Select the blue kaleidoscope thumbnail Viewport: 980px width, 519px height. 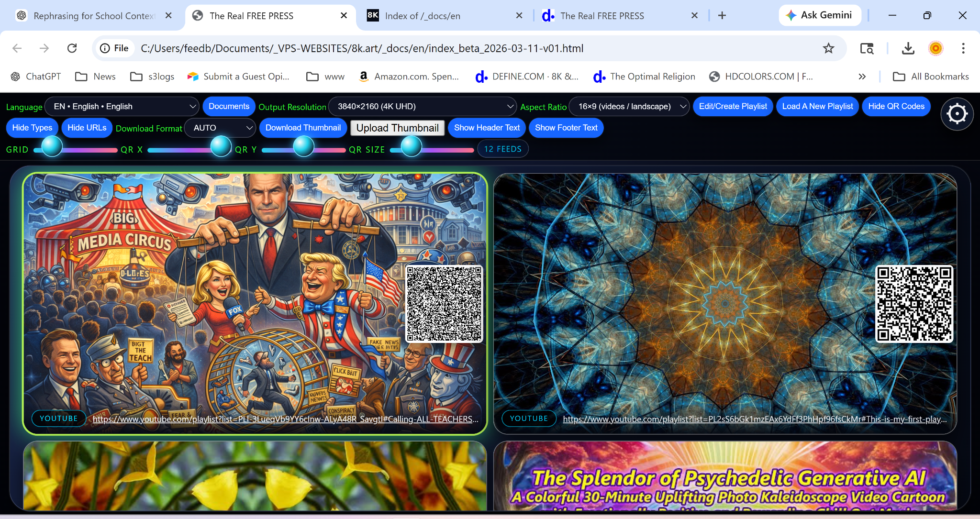click(x=725, y=304)
